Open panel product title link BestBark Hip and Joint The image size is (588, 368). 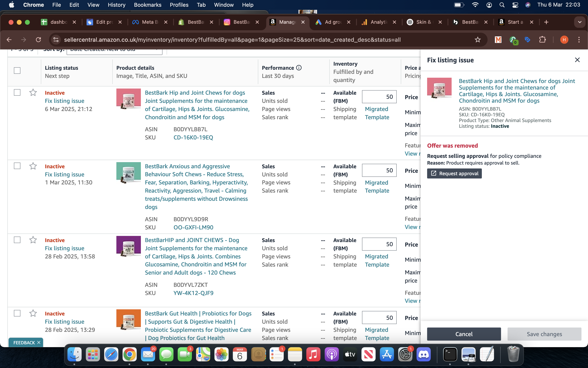[x=517, y=91]
